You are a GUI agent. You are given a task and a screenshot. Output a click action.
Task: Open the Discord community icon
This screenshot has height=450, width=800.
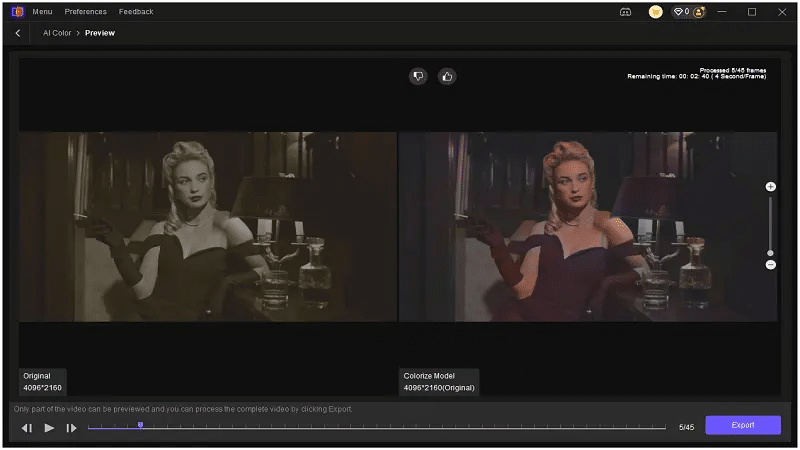(x=626, y=12)
